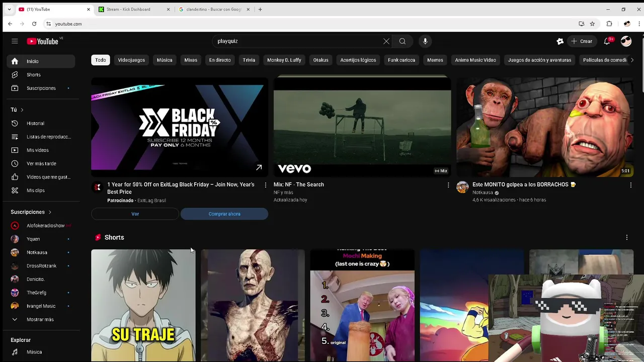
Task: Go back in browser history
Action: [x=10, y=24]
